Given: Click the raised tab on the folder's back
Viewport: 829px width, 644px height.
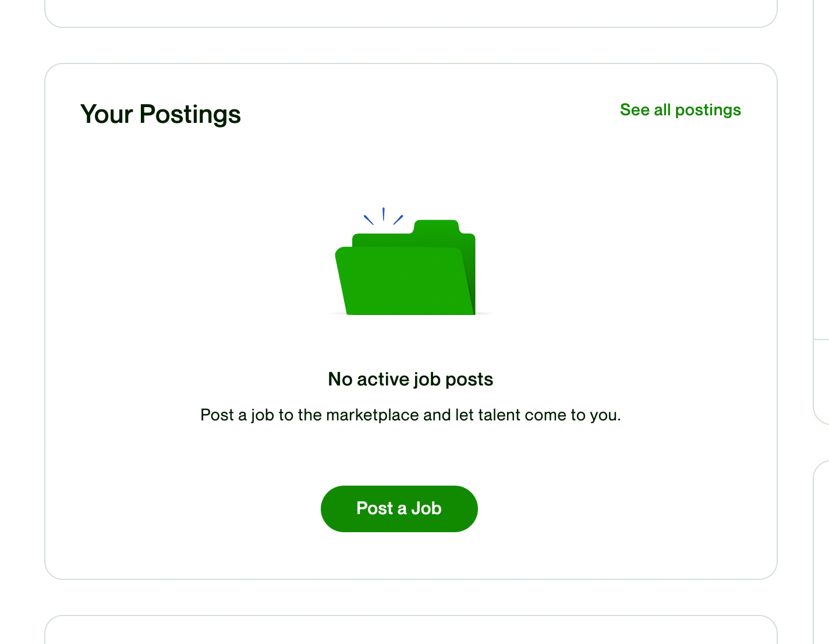Looking at the screenshot, I should pos(437,227).
